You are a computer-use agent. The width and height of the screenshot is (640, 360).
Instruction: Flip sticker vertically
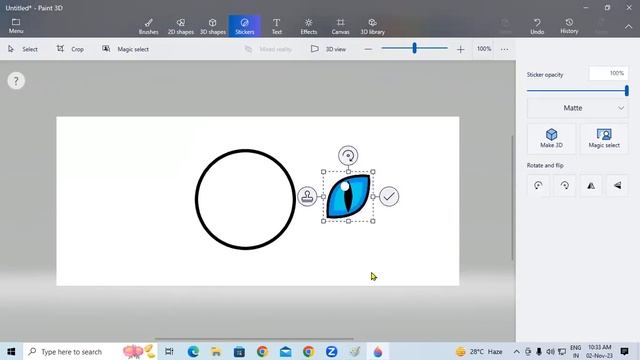(x=618, y=186)
